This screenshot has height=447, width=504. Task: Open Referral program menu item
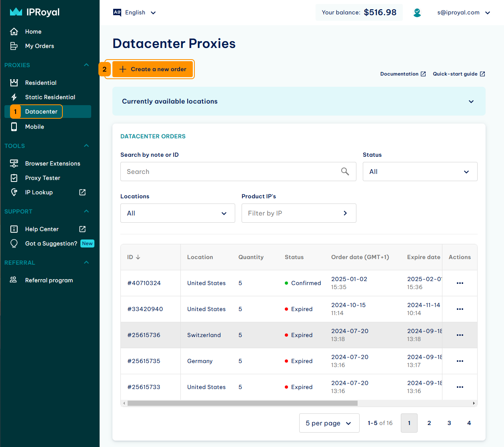(49, 280)
